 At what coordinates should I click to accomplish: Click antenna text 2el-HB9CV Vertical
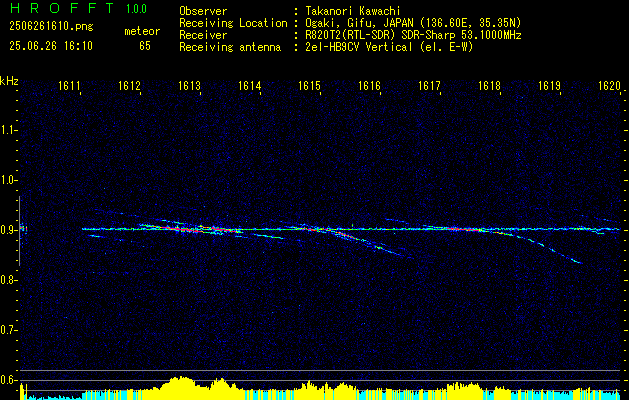pos(359,47)
